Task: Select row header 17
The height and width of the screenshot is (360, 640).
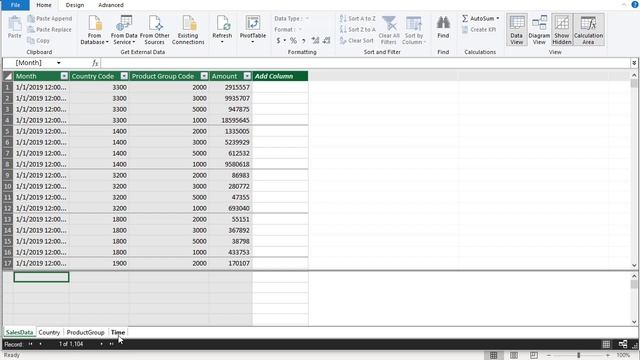Action: pyautogui.click(x=8, y=263)
